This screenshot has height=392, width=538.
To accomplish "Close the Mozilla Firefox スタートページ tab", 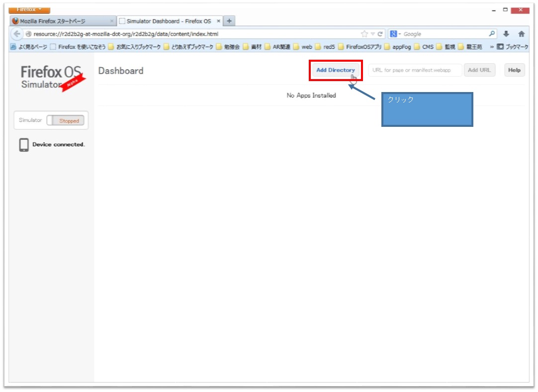I will pos(111,21).
